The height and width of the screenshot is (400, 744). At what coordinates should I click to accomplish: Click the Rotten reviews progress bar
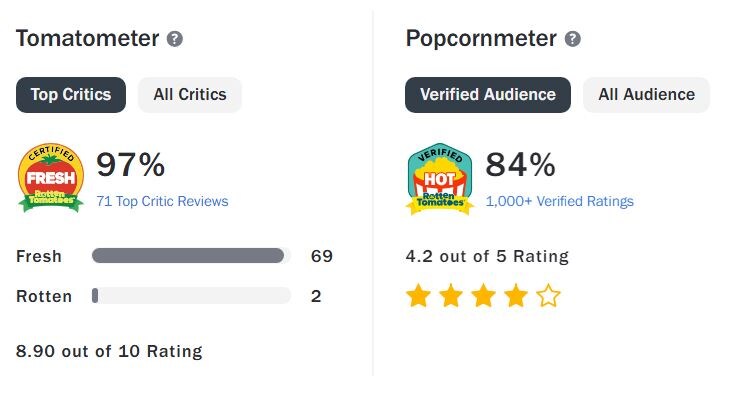(191, 296)
